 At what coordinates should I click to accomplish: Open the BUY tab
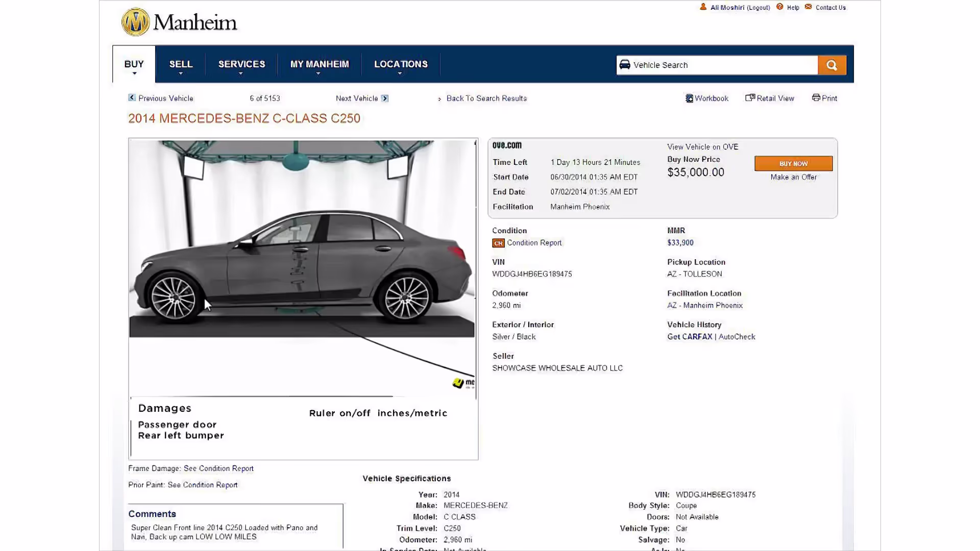134,64
